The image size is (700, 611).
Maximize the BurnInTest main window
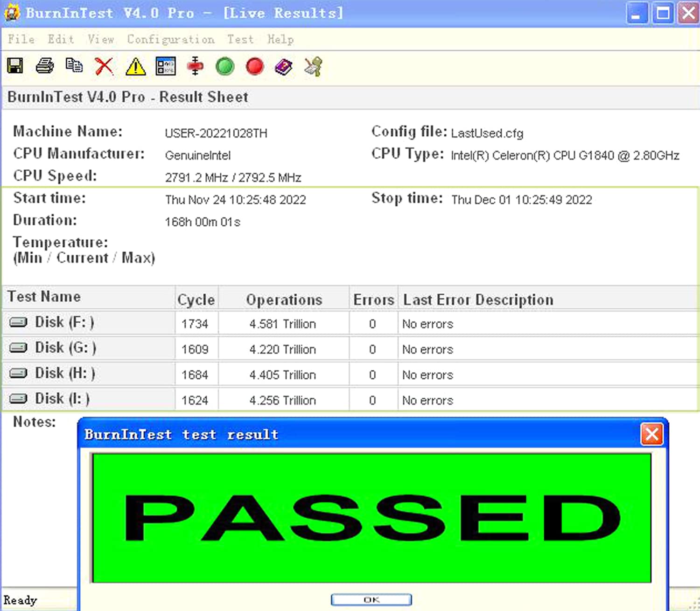[x=663, y=13]
